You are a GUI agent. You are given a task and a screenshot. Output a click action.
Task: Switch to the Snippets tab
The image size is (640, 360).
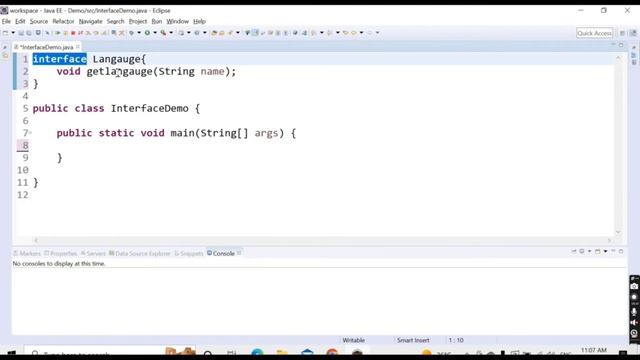click(x=189, y=253)
